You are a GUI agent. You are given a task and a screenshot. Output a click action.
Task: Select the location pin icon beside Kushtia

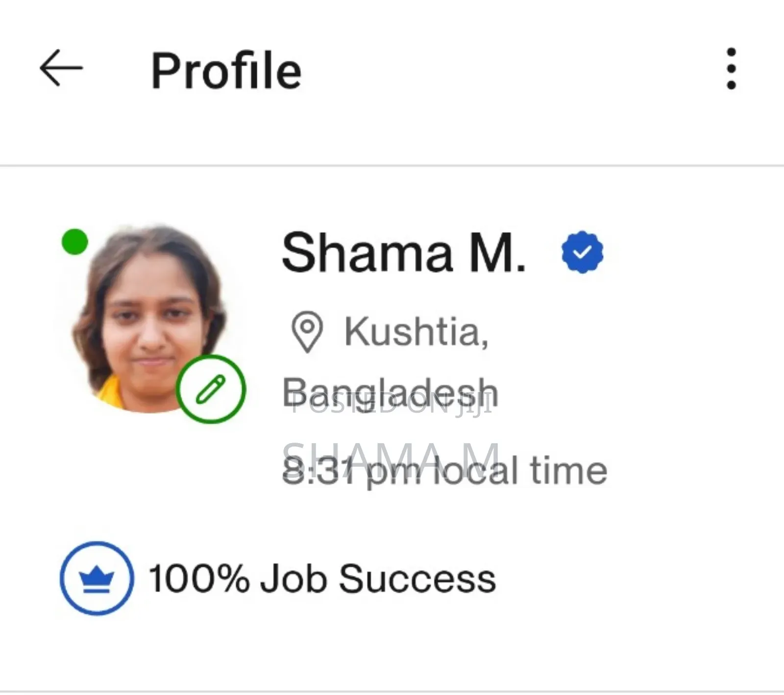(x=307, y=331)
